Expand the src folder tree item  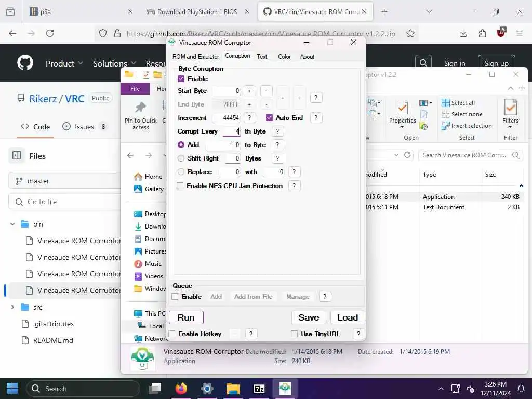tap(12, 307)
